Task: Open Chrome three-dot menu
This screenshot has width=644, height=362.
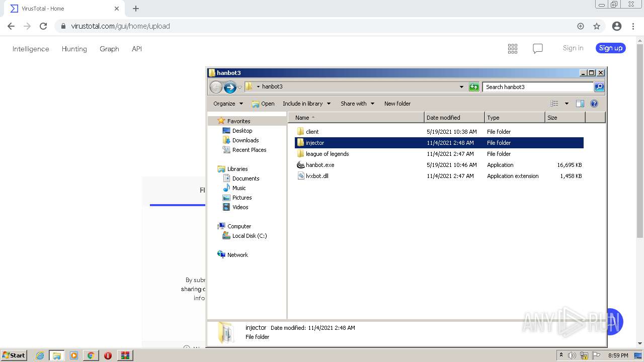Action: point(633,26)
